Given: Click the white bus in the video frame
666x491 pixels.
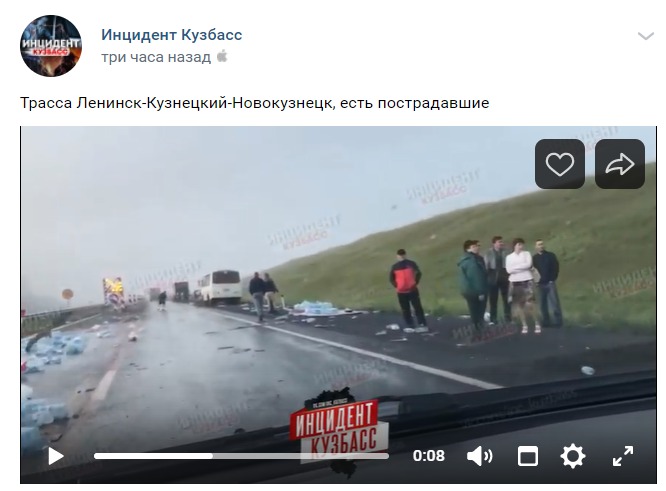Looking at the screenshot, I should click(x=220, y=287).
